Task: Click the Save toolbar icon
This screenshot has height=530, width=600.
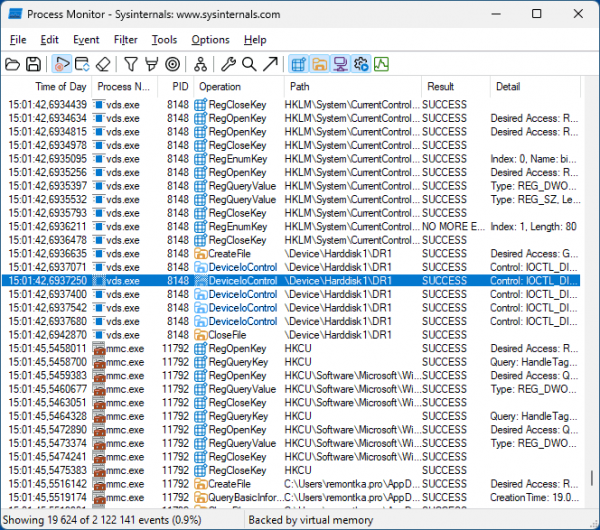Action: (33, 64)
